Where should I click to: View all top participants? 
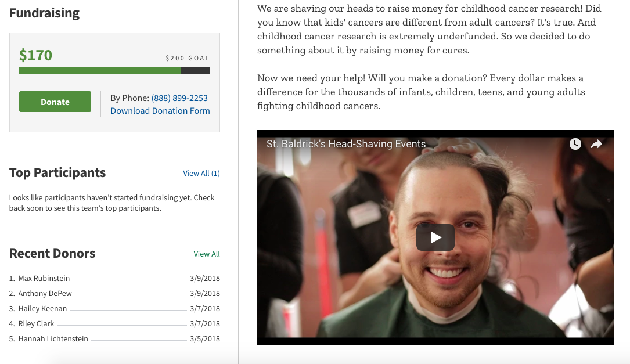(x=201, y=173)
